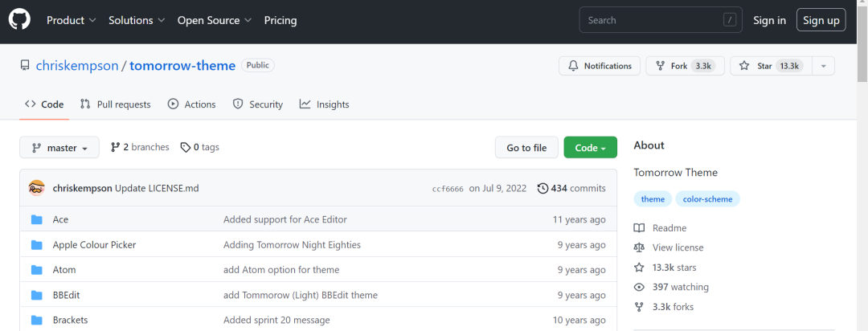Screen dimensions: 868x331
Task: Open the master branch selector
Action: (59, 147)
